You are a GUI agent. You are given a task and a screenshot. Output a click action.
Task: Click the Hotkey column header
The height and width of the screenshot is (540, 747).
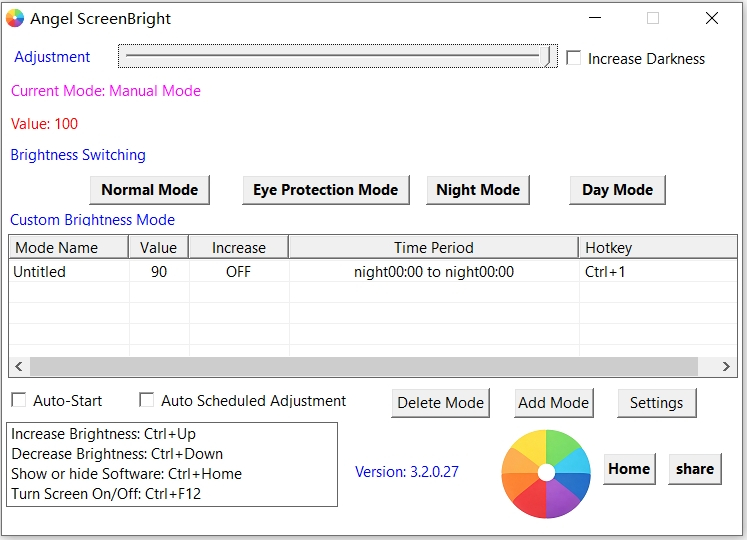[657, 247]
